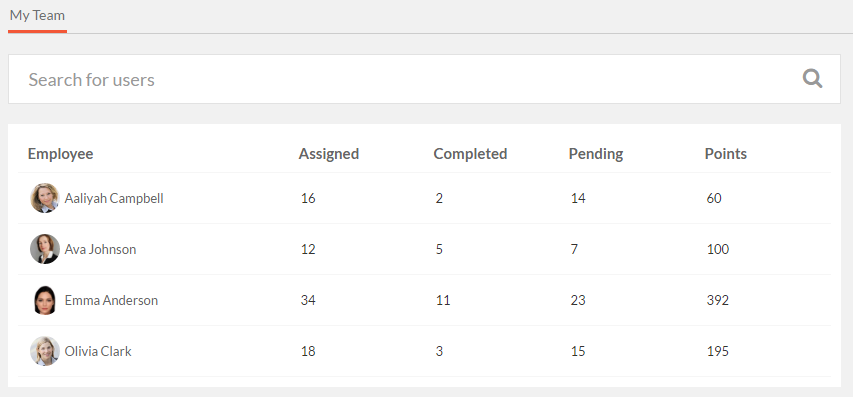Sort by the Assigned column header
This screenshot has height=397, width=853.
[x=329, y=154]
